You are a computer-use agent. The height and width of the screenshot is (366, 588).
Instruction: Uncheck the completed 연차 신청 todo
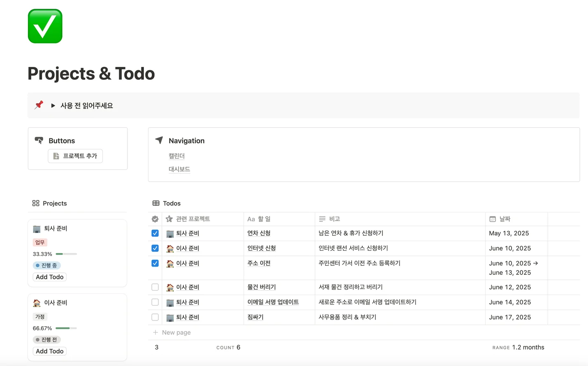155,233
